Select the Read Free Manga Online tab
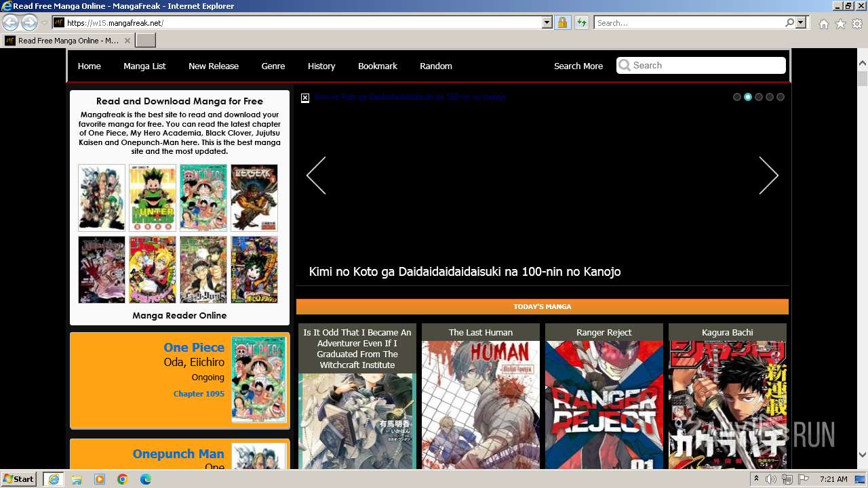This screenshot has height=488, width=868. point(68,41)
